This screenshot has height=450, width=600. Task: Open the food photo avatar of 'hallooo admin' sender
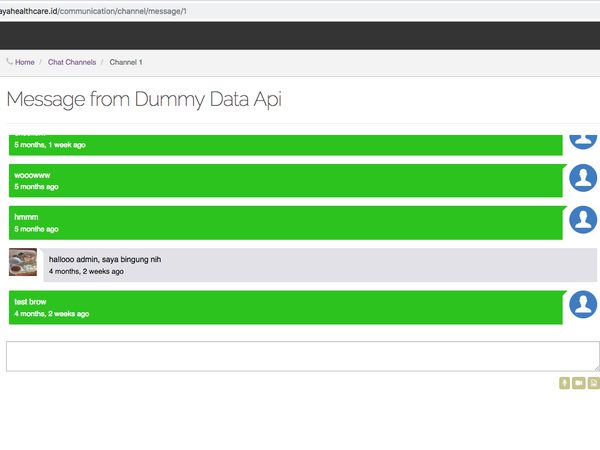23,262
